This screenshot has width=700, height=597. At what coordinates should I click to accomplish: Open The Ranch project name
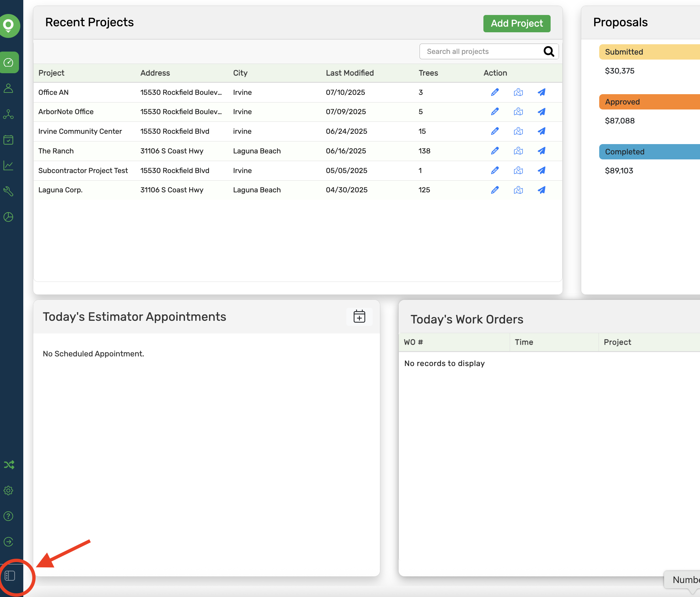56,151
